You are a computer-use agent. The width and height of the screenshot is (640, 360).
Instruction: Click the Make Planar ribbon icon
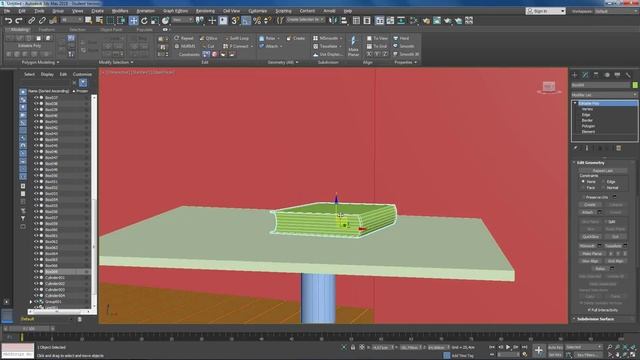coord(353,45)
